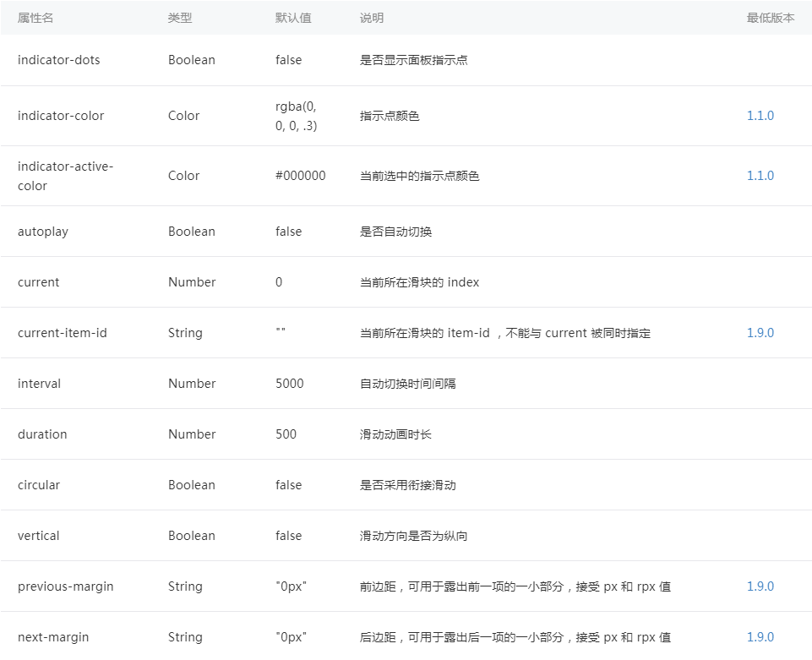Image resolution: width=812 pixels, height=660 pixels.
Task: Select the 最低版本 column header
Action: click(x=770, y=18)
